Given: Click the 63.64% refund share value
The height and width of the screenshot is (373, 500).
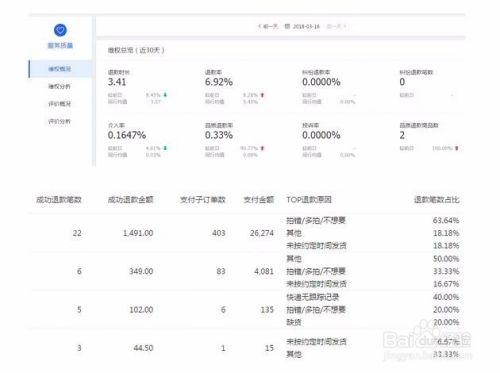Looking at the screenshot, I should (446, 220).
